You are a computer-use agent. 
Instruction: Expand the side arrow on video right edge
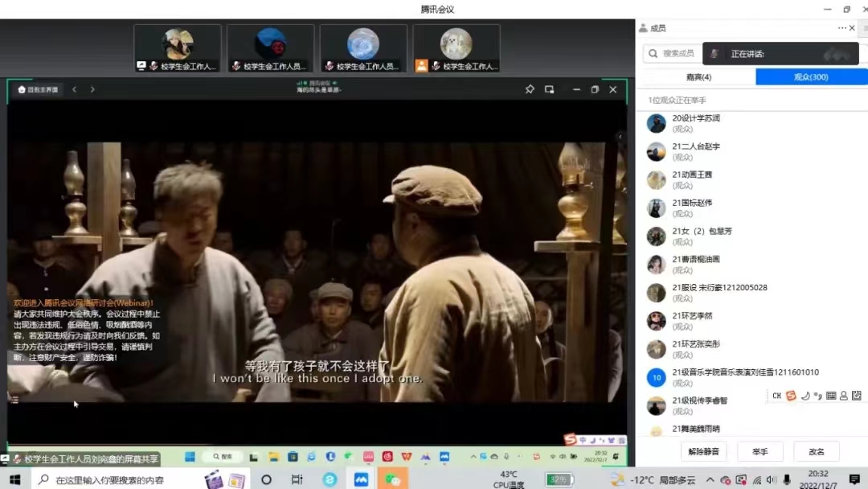point(620,137)
